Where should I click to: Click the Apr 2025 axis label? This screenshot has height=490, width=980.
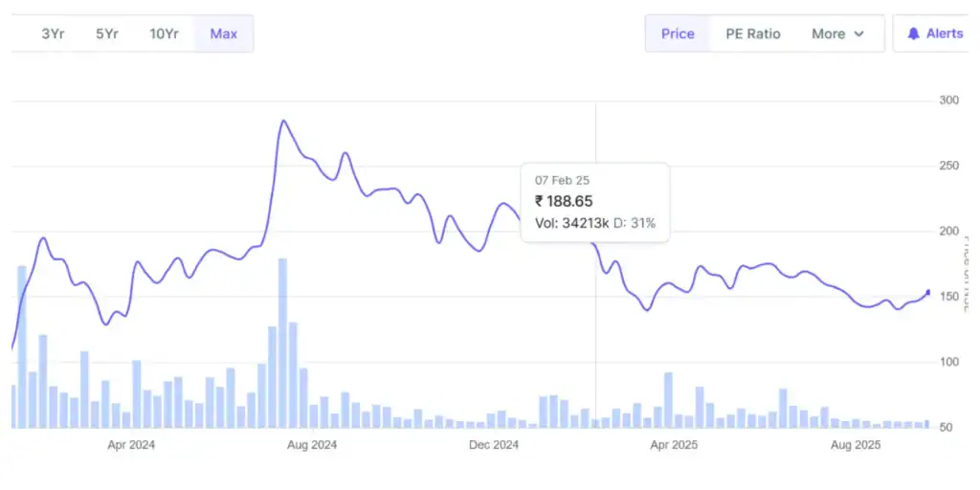[674, 445]
